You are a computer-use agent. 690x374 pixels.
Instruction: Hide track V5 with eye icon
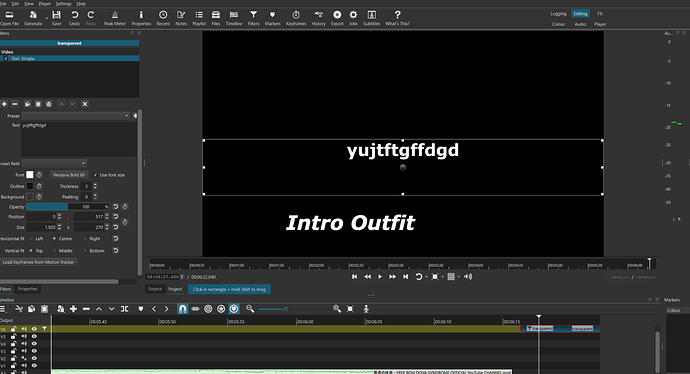pyautogui.click(x=34, y=336)
